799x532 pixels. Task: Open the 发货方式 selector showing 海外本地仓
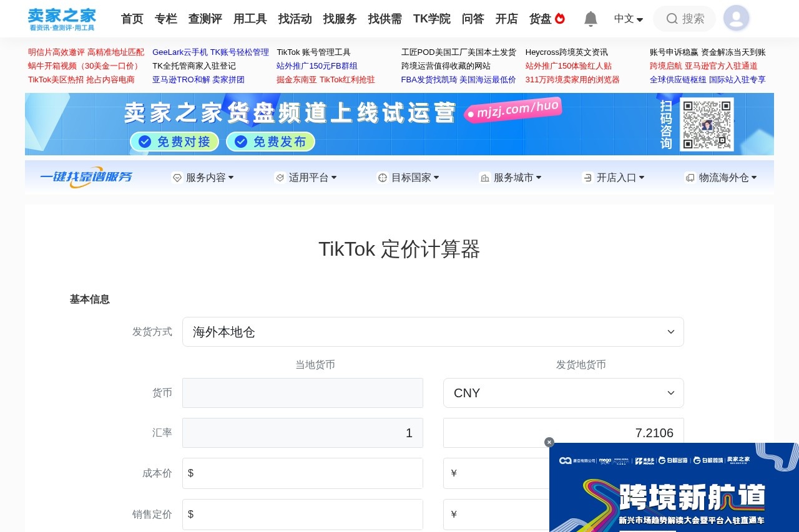tap(433, 332)
